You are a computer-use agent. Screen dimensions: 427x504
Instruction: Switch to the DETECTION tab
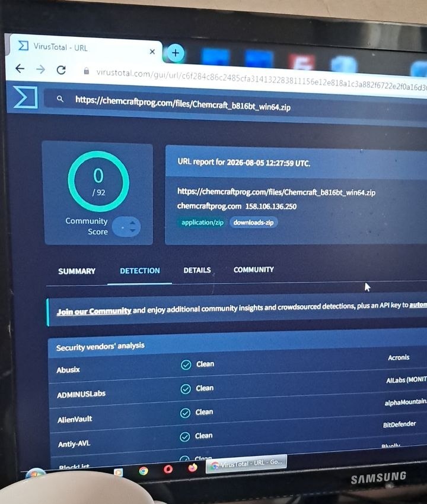[x=140, y=271]
